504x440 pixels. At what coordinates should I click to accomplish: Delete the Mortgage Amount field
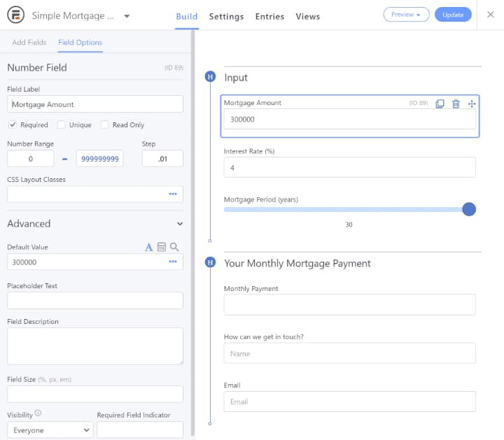(456, 104)
